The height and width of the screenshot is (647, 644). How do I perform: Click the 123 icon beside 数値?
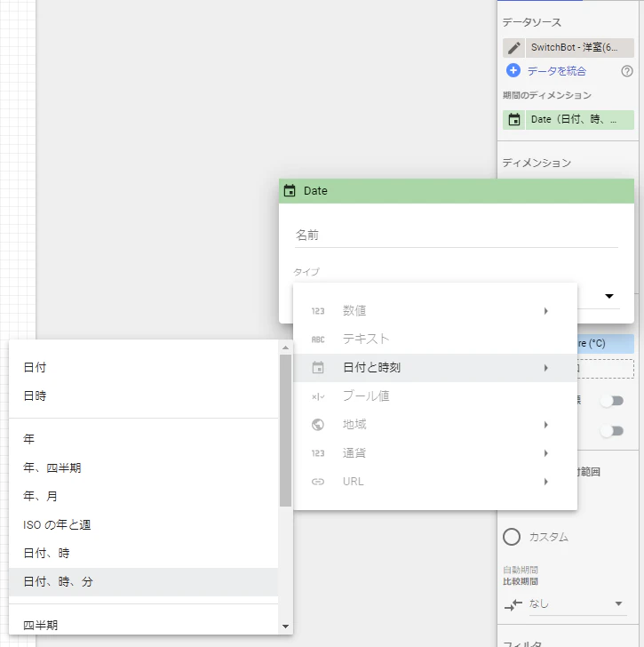tap(318, 311)
